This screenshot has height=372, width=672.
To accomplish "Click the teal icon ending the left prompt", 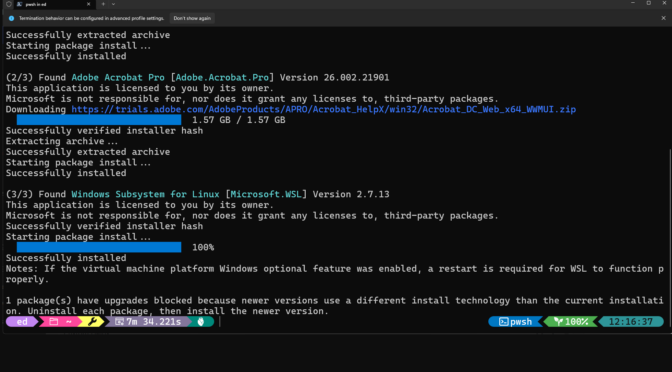I will [x=201, y=321].
